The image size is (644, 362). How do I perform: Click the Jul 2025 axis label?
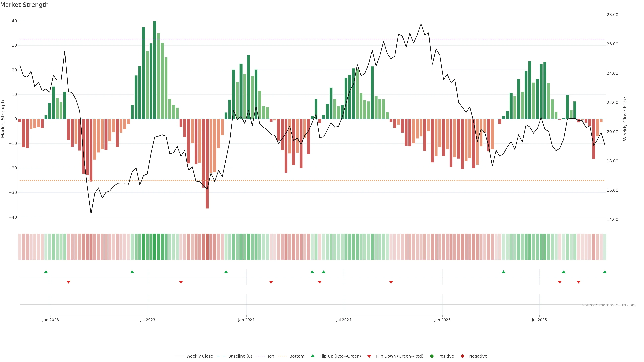click(x=539, y=320)
